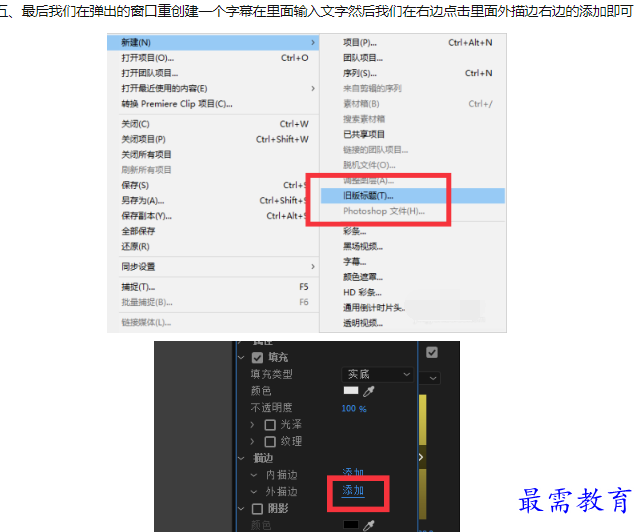Enable the 光泽 checkbox
This screenshot has height=532, width=640.
point(270,425)
